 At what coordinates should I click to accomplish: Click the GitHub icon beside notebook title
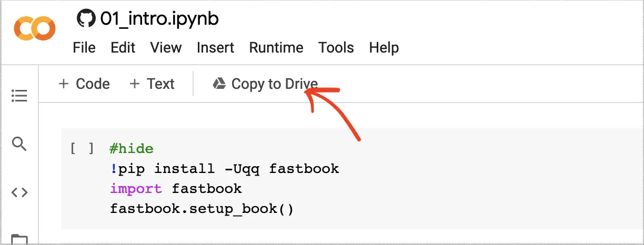click(85, 19)
